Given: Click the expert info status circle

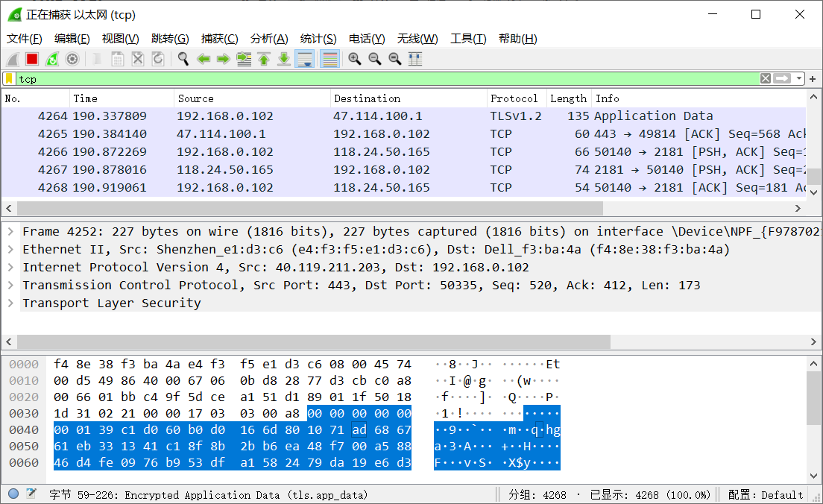Looking at the screenshot, I should pyautogui.click(x=13, y=494).
